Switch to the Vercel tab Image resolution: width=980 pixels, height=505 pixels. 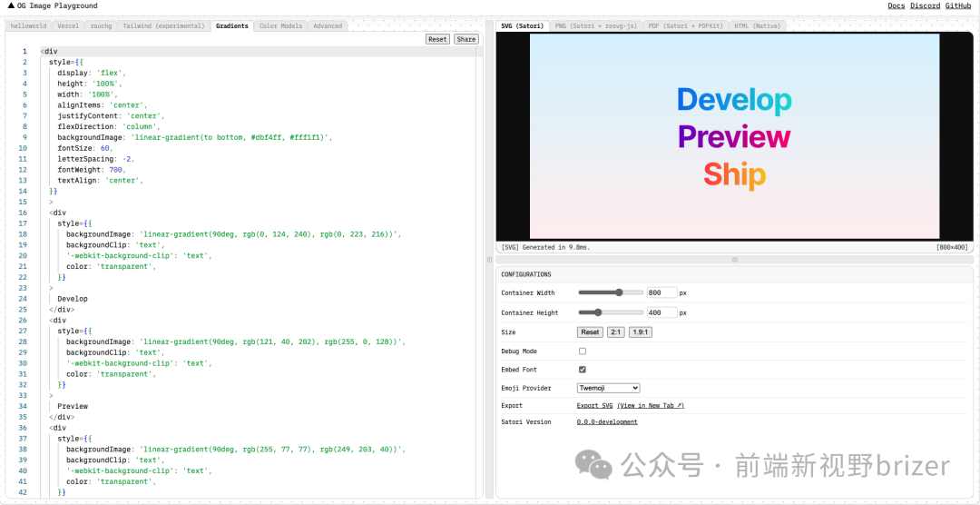point(68,25)
